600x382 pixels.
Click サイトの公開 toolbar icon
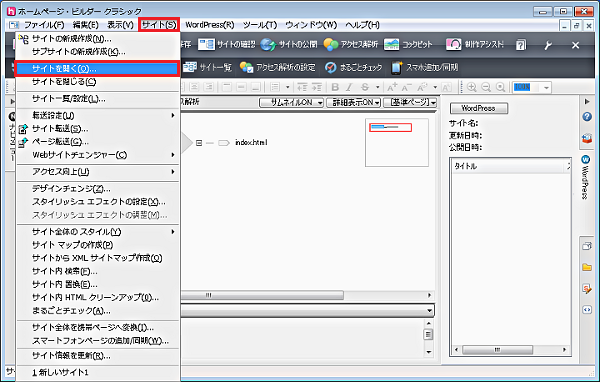(289, 45)
